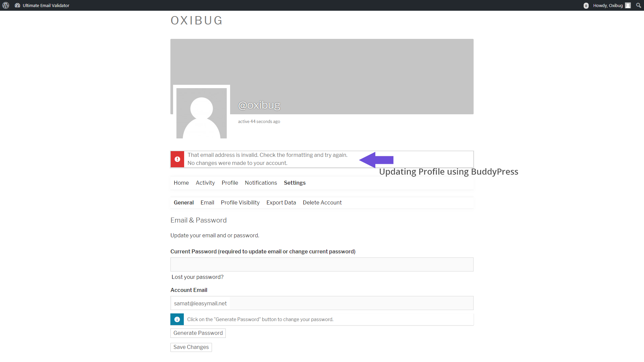Click the 'active 44 seconds ago' text
This screenshot has width=644, height=362.
259,121
